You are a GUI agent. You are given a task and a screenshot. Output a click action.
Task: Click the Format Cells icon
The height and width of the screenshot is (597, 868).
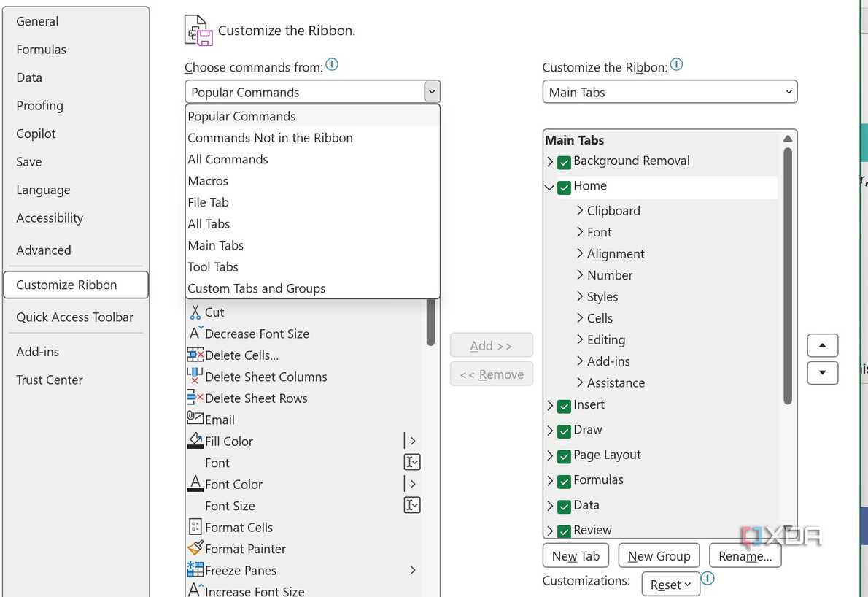(x=195, y=527)
